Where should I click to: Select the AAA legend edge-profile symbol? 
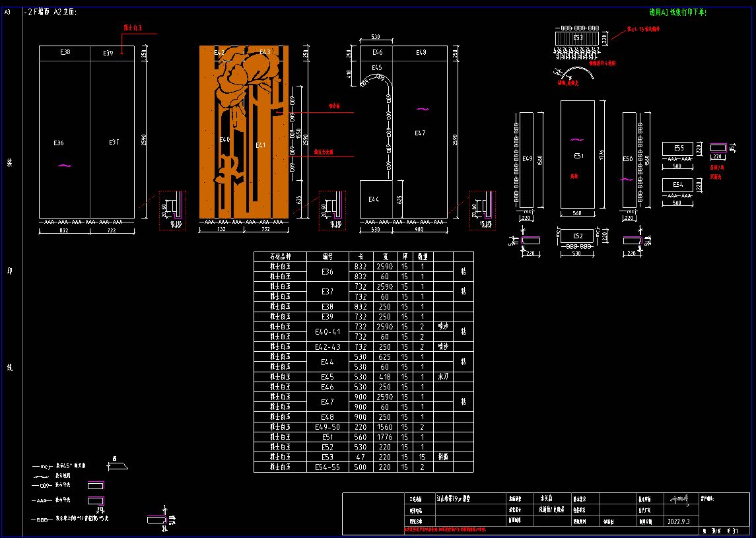click(x=96, y=500)
